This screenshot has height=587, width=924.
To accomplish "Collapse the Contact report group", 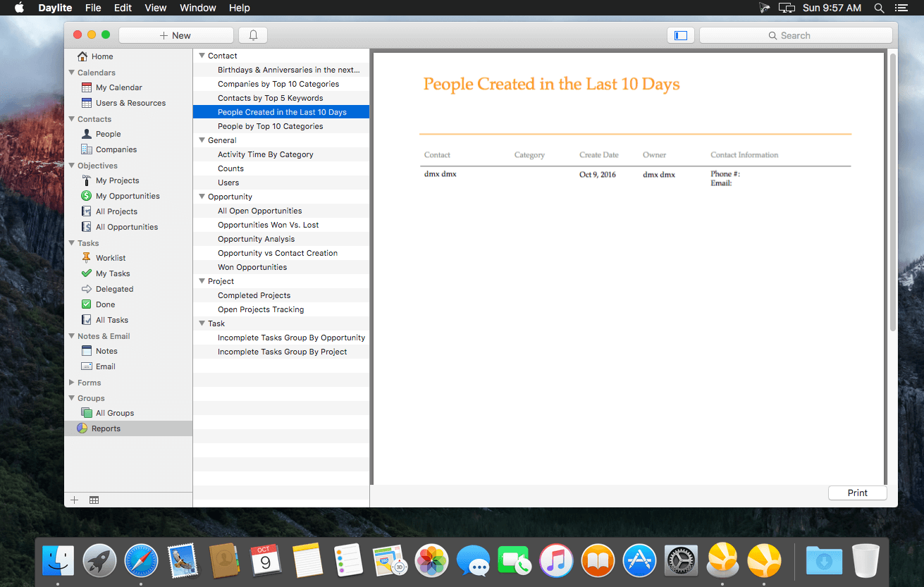I will coord(202,56).
